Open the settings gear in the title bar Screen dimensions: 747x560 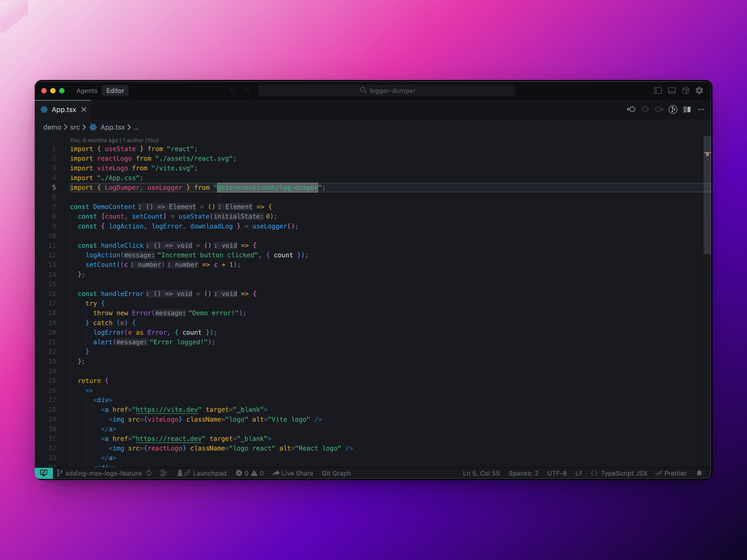700,91
